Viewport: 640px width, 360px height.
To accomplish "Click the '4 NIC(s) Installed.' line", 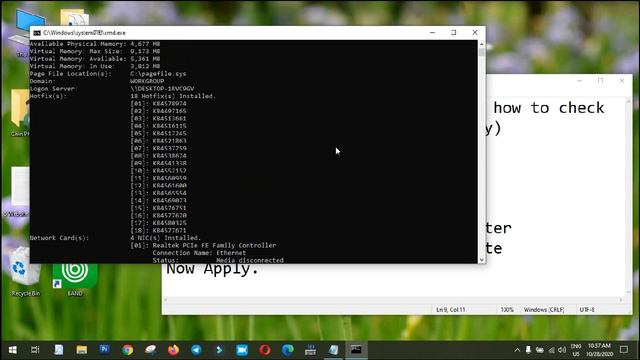I will [x=165, y=238].
